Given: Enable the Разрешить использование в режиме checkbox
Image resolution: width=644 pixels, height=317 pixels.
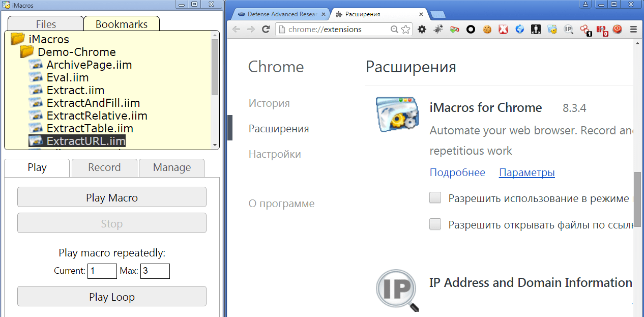Looking at the screenshot, I should 435,198.
